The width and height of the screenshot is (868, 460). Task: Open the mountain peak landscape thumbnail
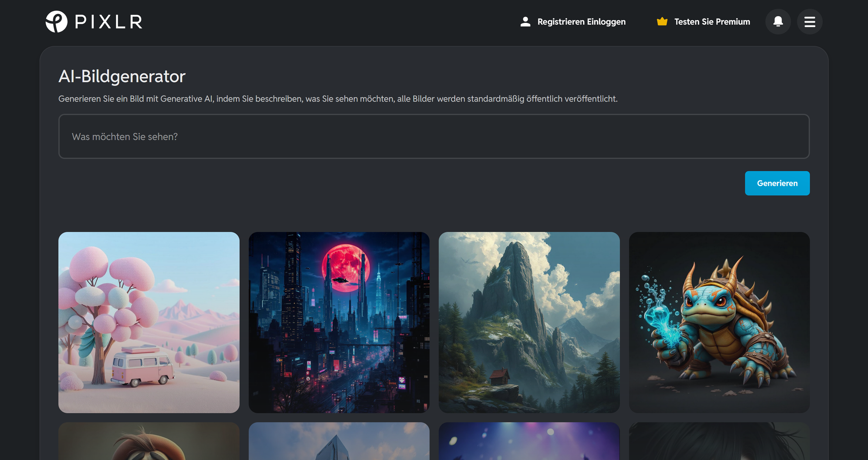tap(529, 323)
